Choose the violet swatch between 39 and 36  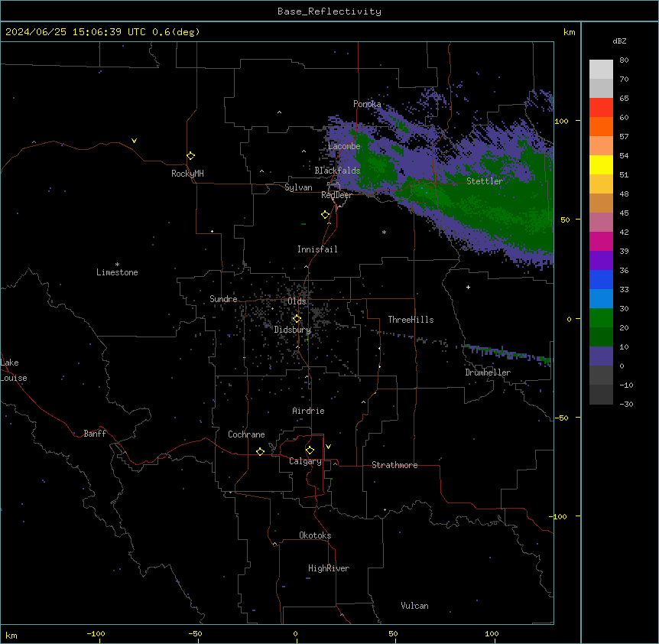click(601, 260)
